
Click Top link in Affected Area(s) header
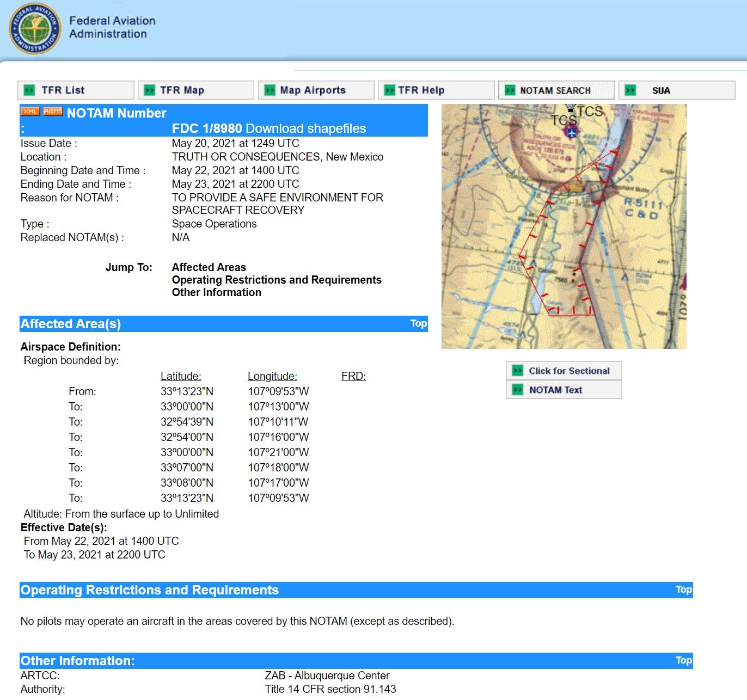[419, 323]
